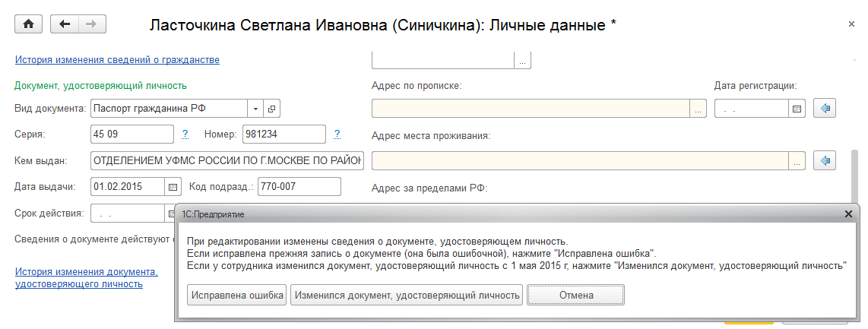Click the Кем выдан text field
868x329 pixels.
tap(227, 160)
